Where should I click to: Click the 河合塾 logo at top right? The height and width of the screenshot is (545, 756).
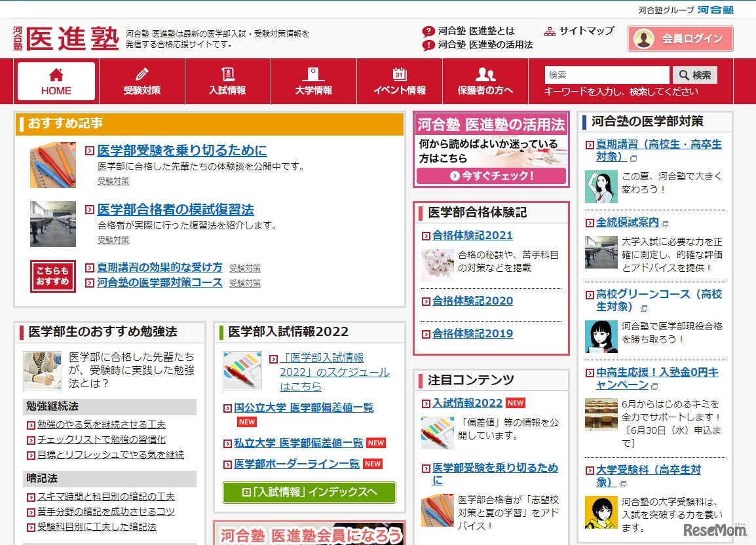pyautogui.click(x=715, y=10)
